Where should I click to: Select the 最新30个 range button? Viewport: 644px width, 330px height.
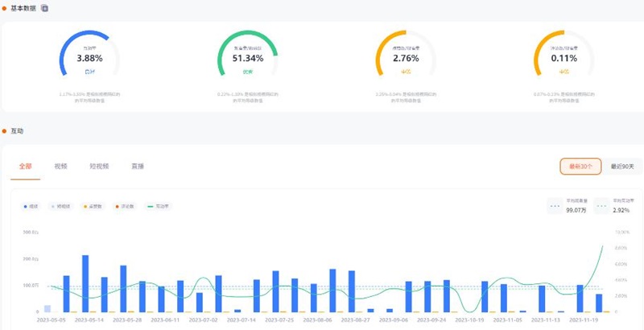pos(580,167)
